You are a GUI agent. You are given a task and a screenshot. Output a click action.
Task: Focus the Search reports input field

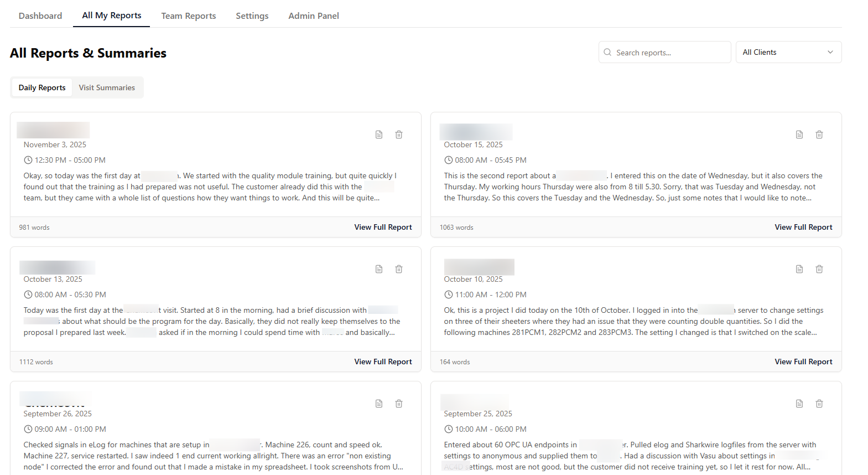coord(665,52)
